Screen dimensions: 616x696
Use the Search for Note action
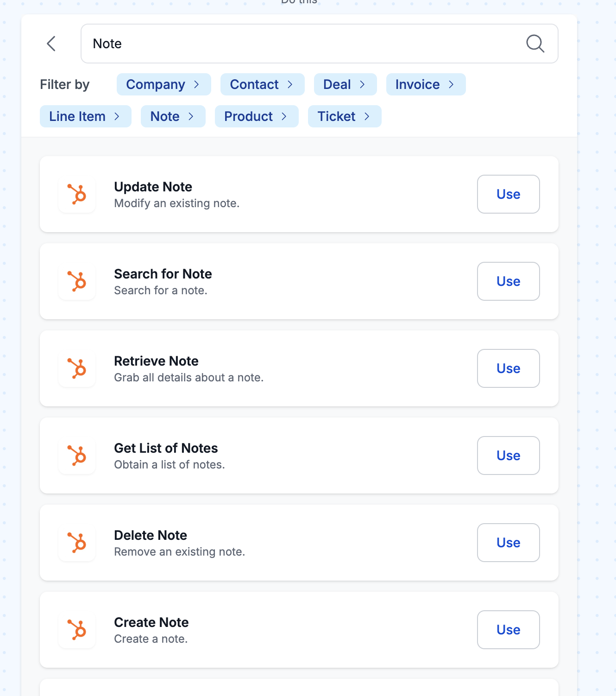[509, 281]
